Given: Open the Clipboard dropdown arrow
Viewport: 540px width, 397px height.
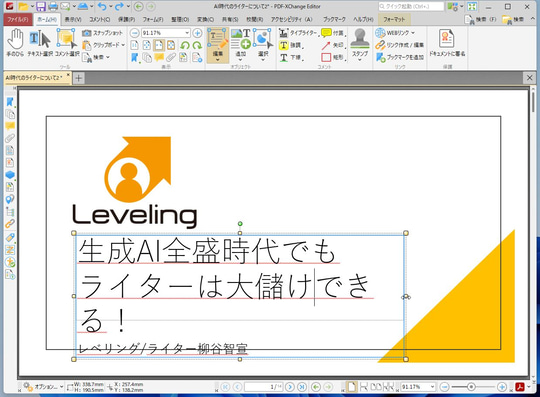Looking at the screenshot, I should pyautogui.click(x=123, y=45).
